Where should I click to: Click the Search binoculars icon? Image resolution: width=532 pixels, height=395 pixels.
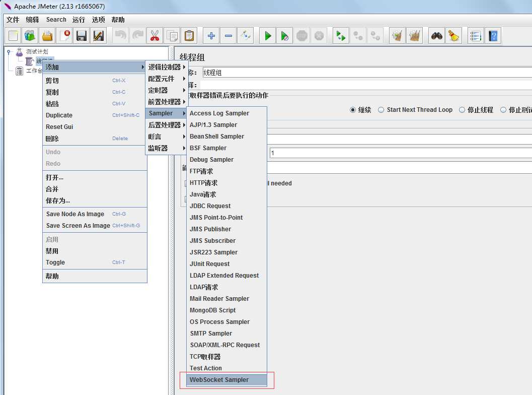click(x=437, y=36)
